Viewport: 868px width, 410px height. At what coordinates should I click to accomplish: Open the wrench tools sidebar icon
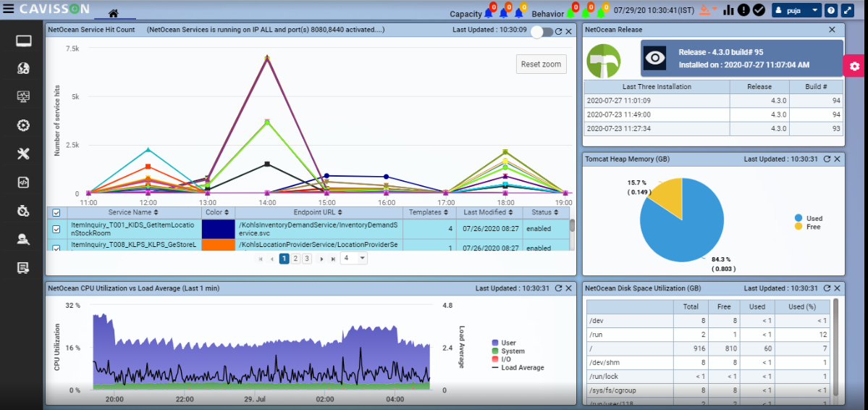pyautogui.click(x=23, y=154)
